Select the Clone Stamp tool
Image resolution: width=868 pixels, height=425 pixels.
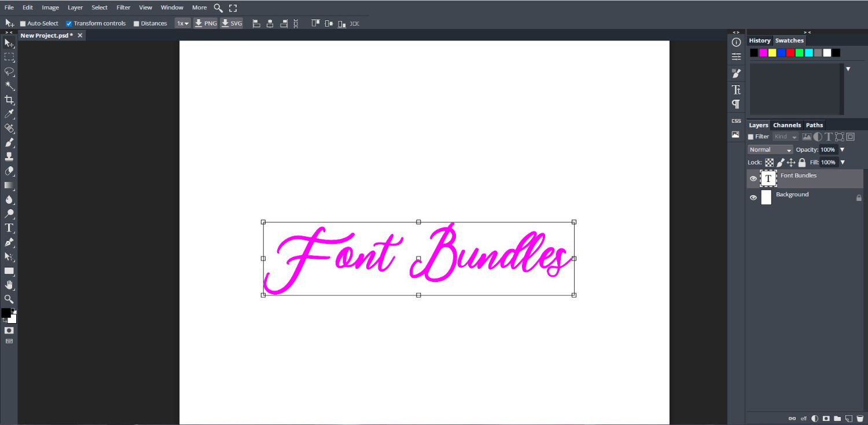9,156
